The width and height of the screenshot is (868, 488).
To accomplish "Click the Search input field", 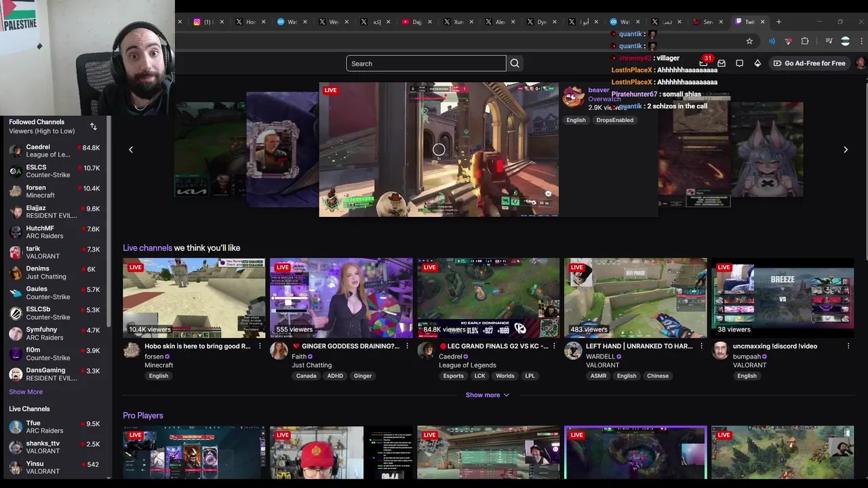I will click(x=426, y=64).
